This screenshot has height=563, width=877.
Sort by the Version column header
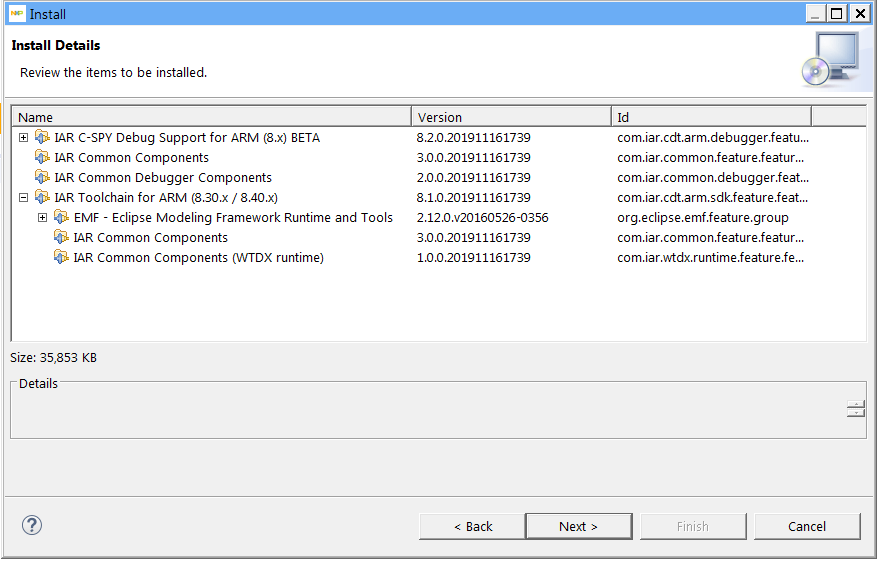point(511,117)
